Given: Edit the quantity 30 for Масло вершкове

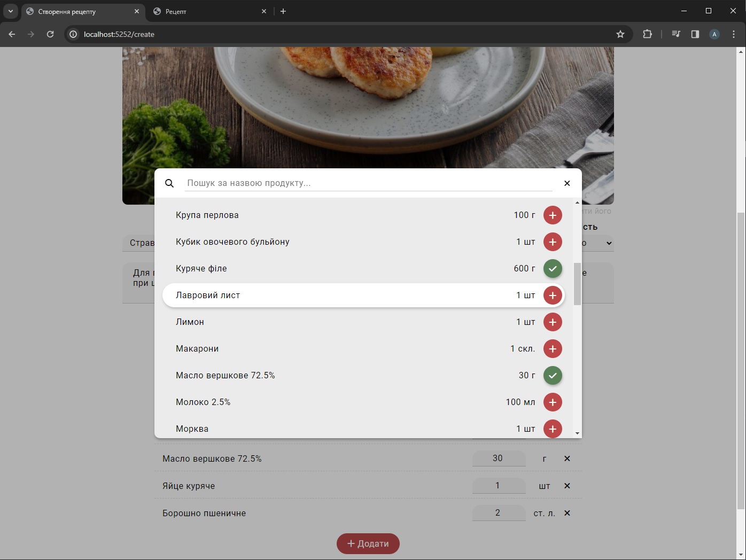Looking at the screenshot, I should 499,458.
